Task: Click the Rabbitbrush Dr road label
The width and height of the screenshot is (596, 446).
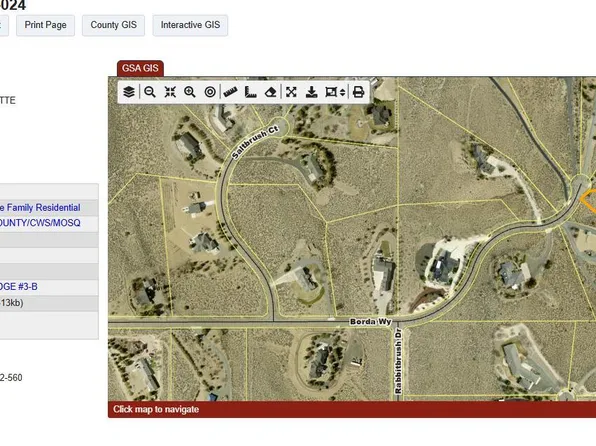Action: pyautogui.click(x=398, y=361)
